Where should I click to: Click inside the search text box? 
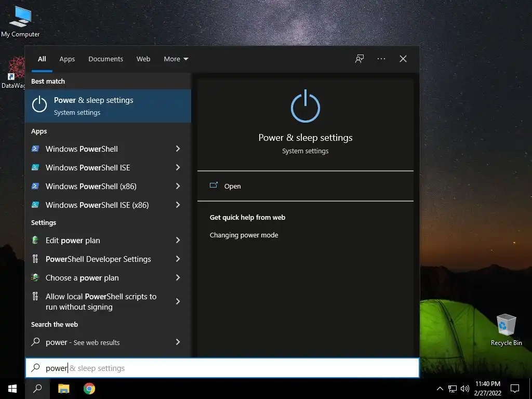pyautogui.click(x=222, y=368)
